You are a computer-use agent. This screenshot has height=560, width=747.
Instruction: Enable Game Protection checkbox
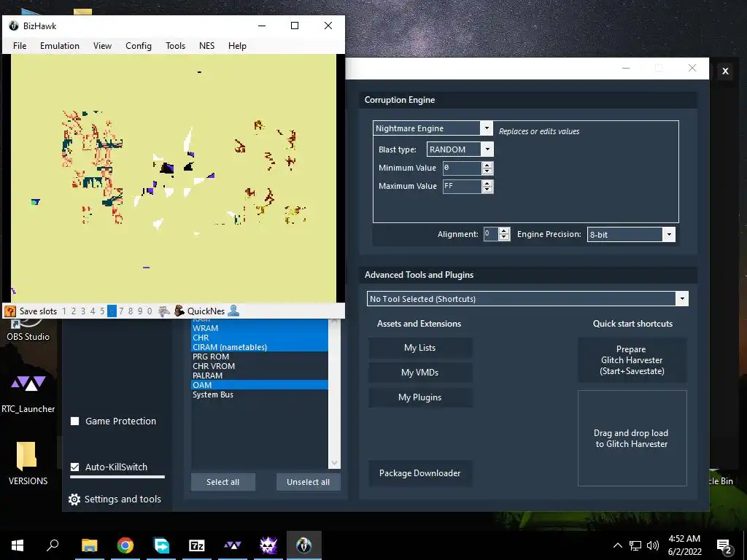coord(75,421)
